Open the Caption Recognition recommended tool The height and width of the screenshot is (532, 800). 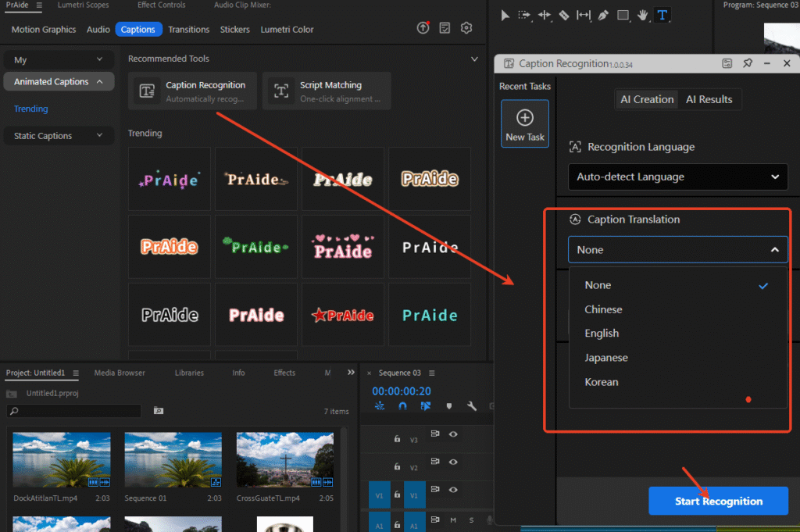[x=192, y=91]
